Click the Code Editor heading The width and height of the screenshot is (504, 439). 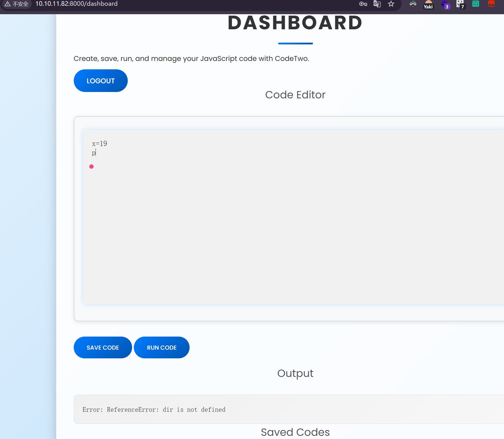click(295, 95)
